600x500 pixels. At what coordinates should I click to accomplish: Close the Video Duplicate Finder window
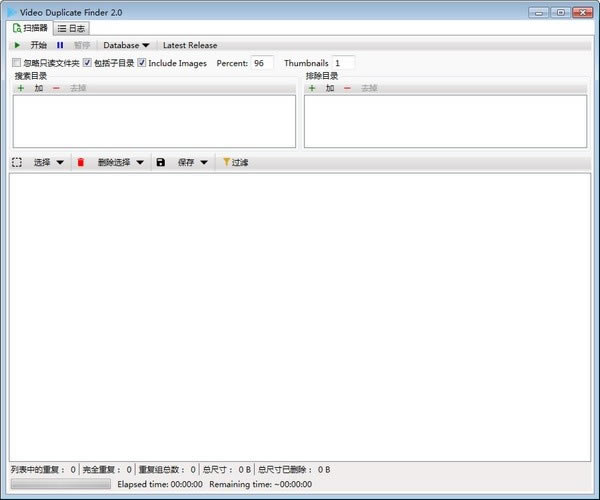tap(582, 13)
